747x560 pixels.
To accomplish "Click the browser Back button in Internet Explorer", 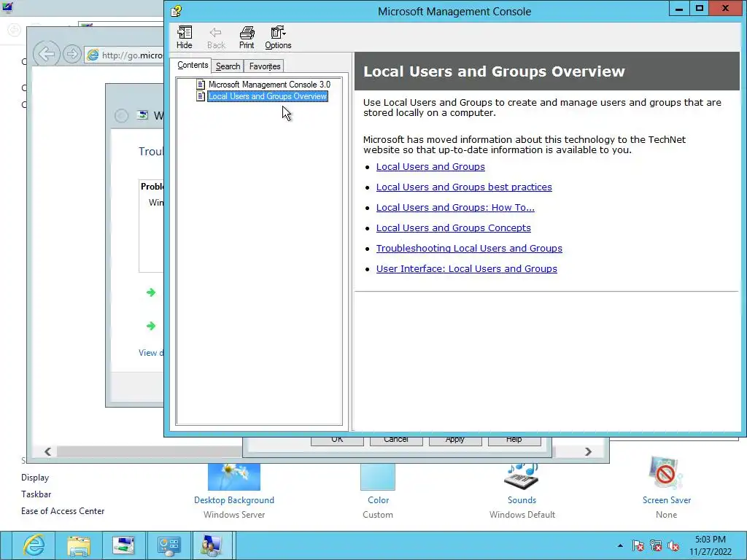I will click(46, 54).
